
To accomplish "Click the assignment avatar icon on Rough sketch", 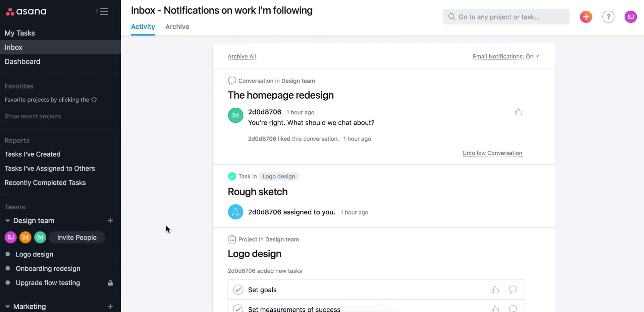I will coord(235,212).
